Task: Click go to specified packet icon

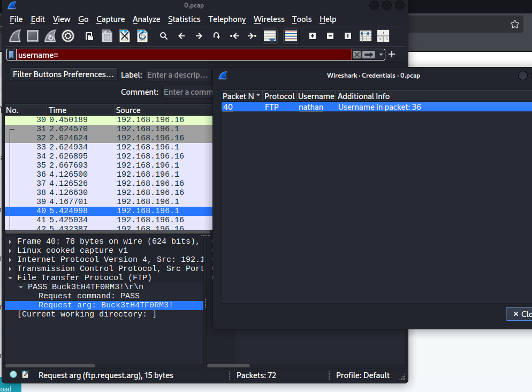Action: [x=216, y=36]
